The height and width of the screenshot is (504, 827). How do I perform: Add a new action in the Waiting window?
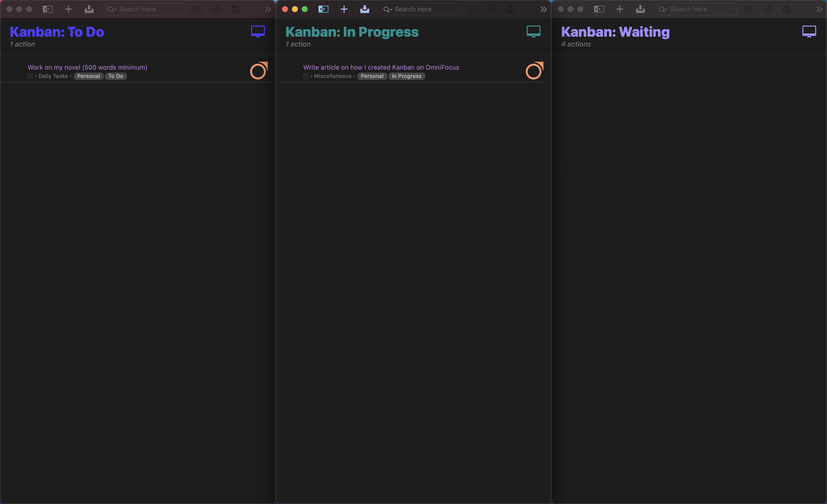(x=620, y=9)
